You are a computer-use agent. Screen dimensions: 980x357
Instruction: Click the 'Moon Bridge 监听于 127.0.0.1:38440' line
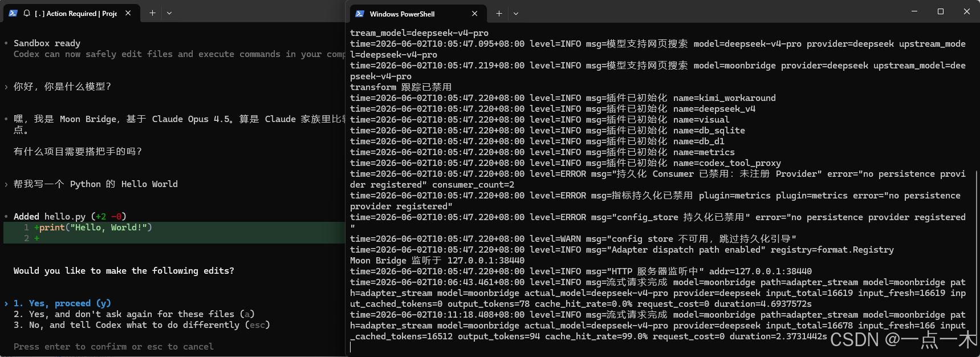[x=437, y=261]
